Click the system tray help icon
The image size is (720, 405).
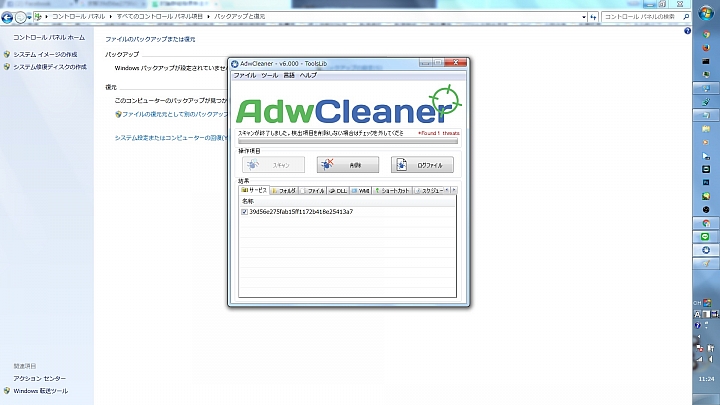click(698, 326)
